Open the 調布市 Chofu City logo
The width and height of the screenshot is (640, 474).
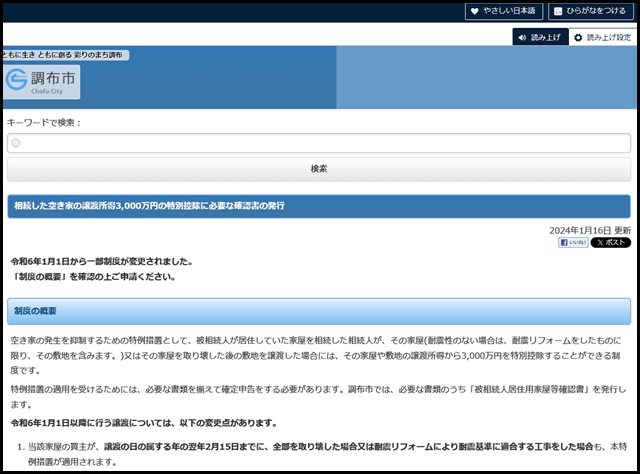42,82
